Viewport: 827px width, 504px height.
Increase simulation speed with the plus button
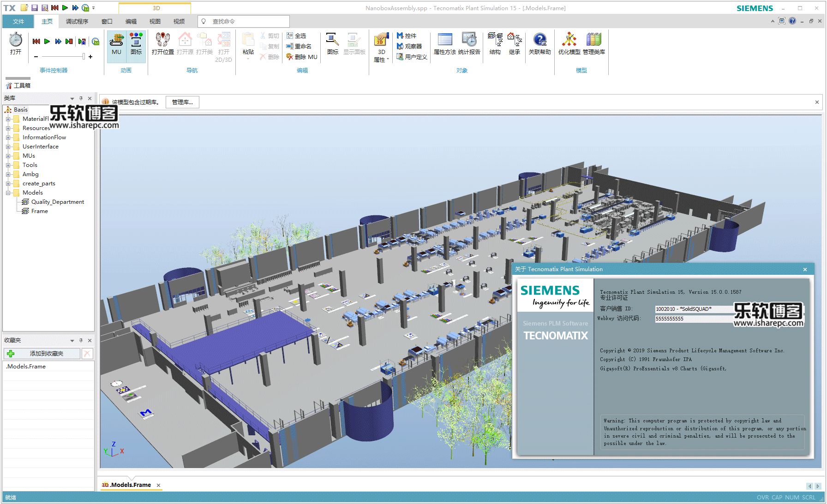click(90, 57)
